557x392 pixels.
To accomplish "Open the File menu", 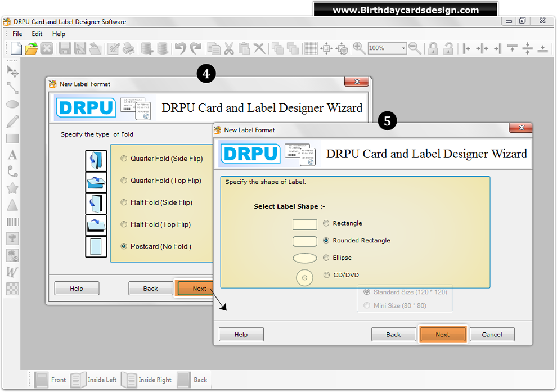I will pyautogui.click(x=17, y=34).
